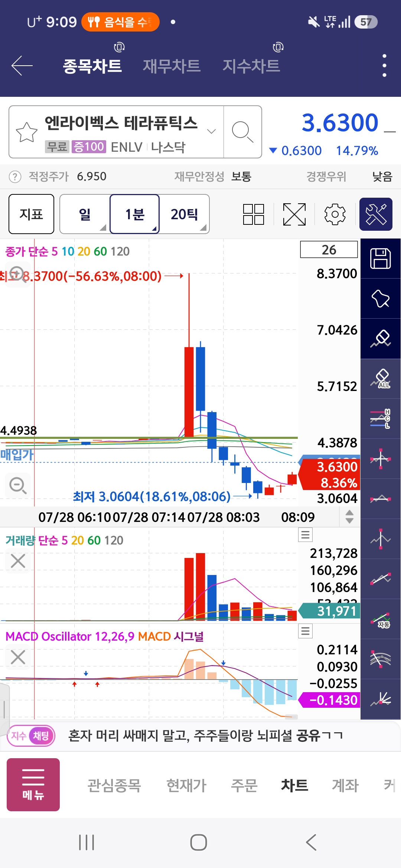Go to the 현재가 bottom tab
The height and width of the screenshot is (868, 401).
tap(186, 785)
